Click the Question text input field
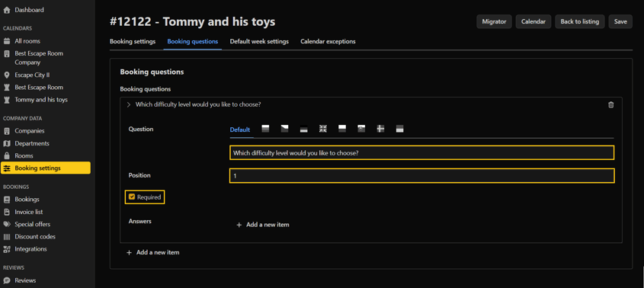This screenshot has width=644, height=288. 421,152
